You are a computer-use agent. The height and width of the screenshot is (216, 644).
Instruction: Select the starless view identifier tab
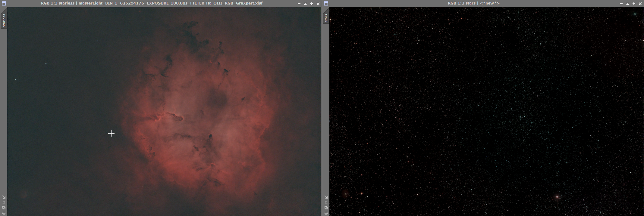pyautogui.click(x=4, y=19)
